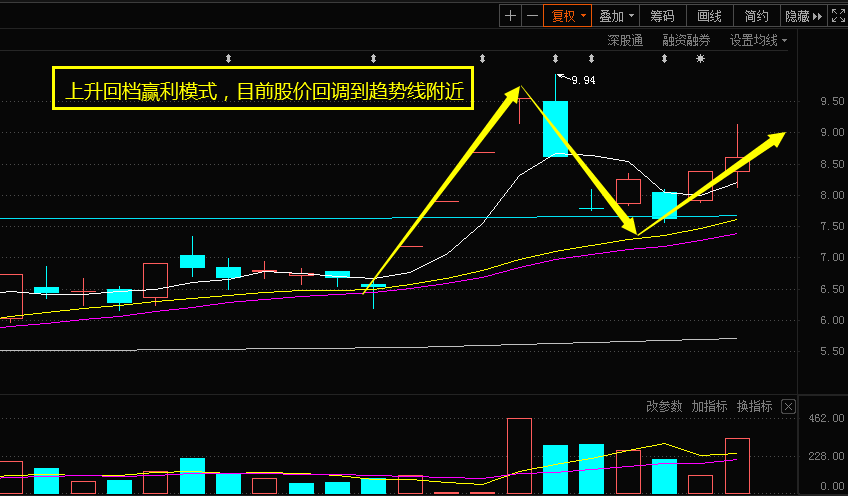The height and width of the screenshot is (496, 848).
Task: Click 加指标 to add an indicator
Action: pos(709,406)
